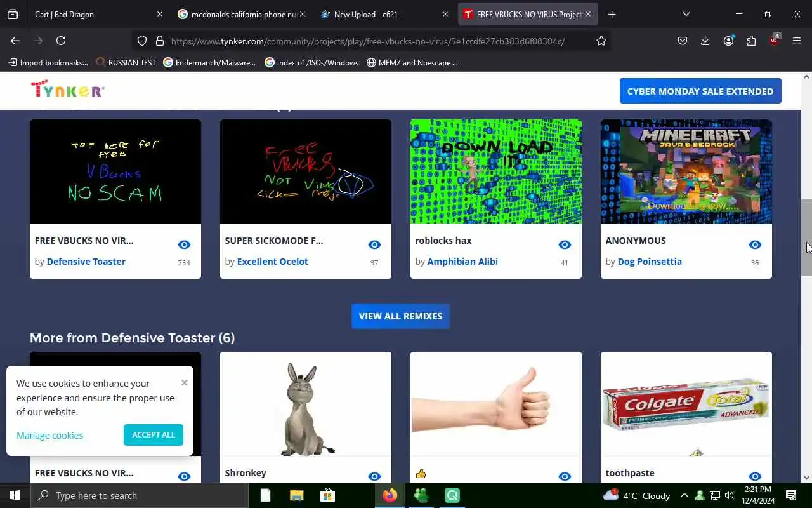Close the cookie notice with X
This screenshot has height=508, width=812.
pos(184,382)
